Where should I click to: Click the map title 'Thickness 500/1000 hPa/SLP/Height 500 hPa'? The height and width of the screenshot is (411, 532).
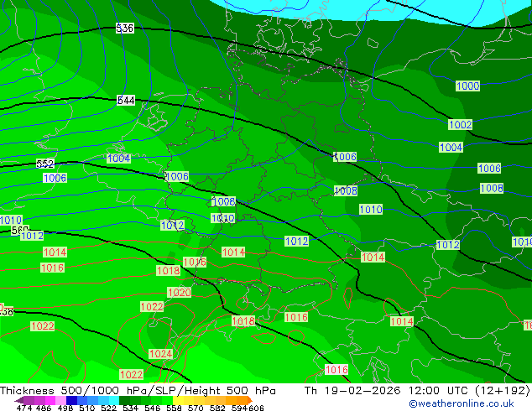[138, 391]
